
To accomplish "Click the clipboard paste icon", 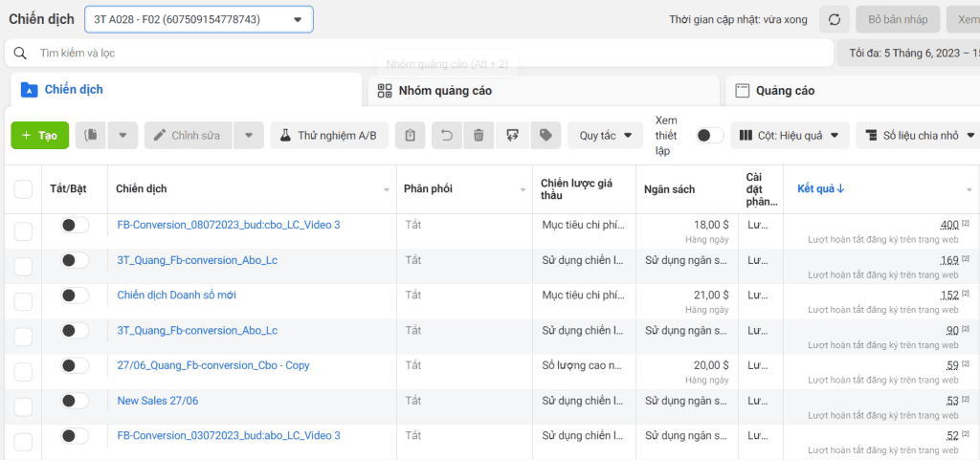I will coord(410,135).
